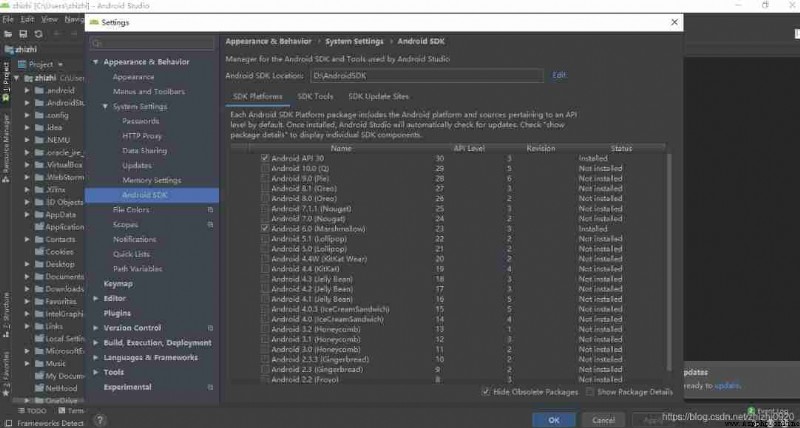Expand the Tools settings section
800x428 pixels.
click(95, 372)
